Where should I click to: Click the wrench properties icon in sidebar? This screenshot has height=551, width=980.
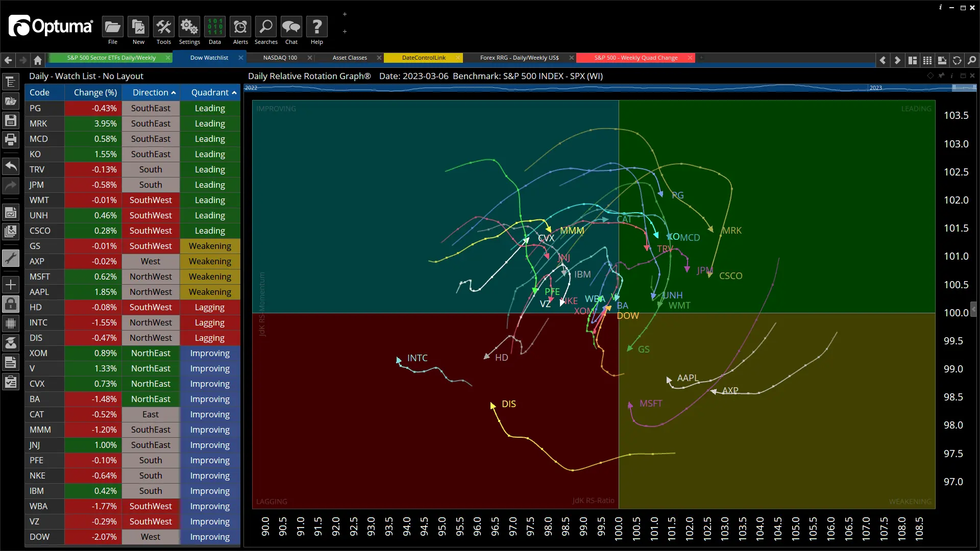11,258
